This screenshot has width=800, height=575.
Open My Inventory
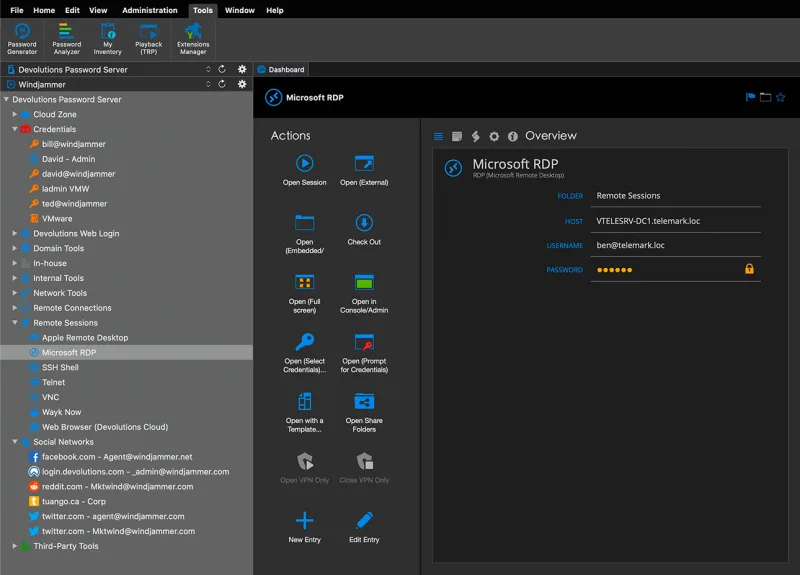[108, 39]
